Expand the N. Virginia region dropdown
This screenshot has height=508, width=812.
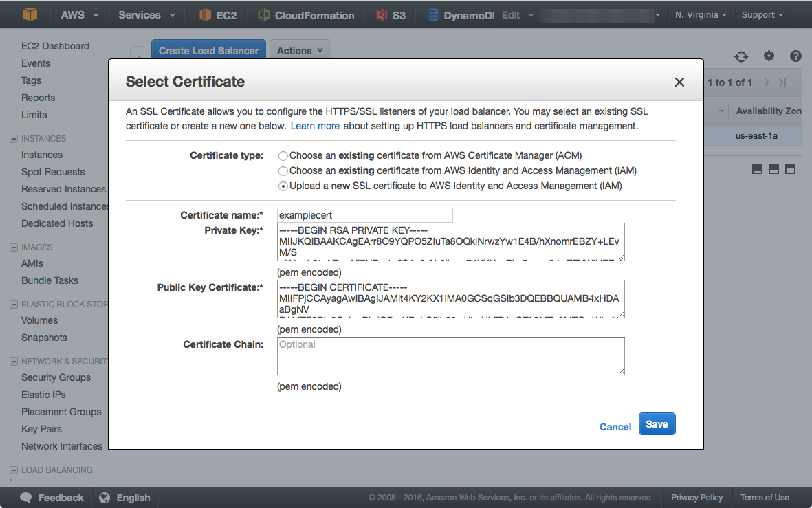[x=700, y=15]
